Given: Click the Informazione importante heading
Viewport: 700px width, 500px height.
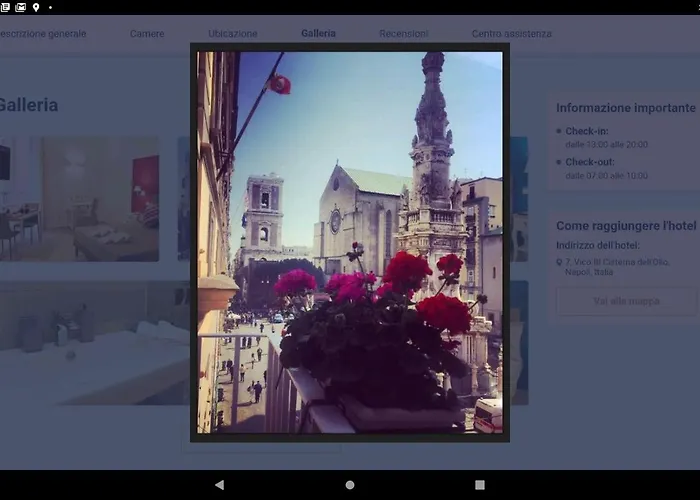Looking at the screenshot, I should [x=625, y=108].
